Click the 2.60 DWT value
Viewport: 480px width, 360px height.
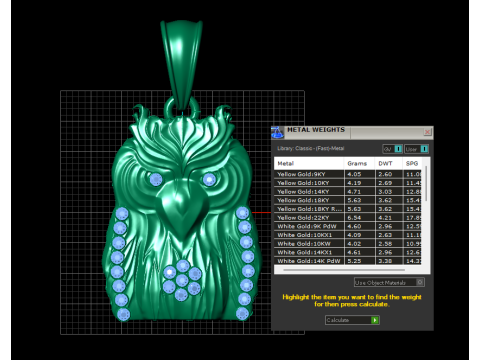(x=385, y=174)
